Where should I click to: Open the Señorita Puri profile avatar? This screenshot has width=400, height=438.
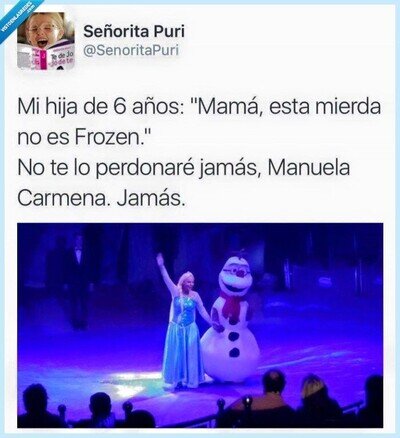click(x=46, y=41)
